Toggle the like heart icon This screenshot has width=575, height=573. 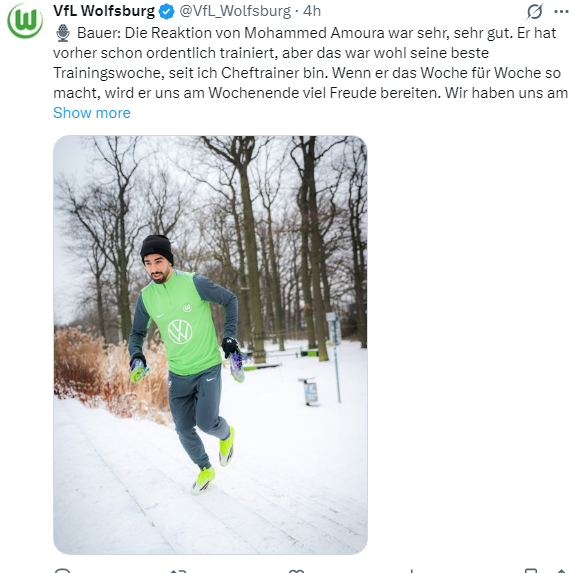(296, 570)
